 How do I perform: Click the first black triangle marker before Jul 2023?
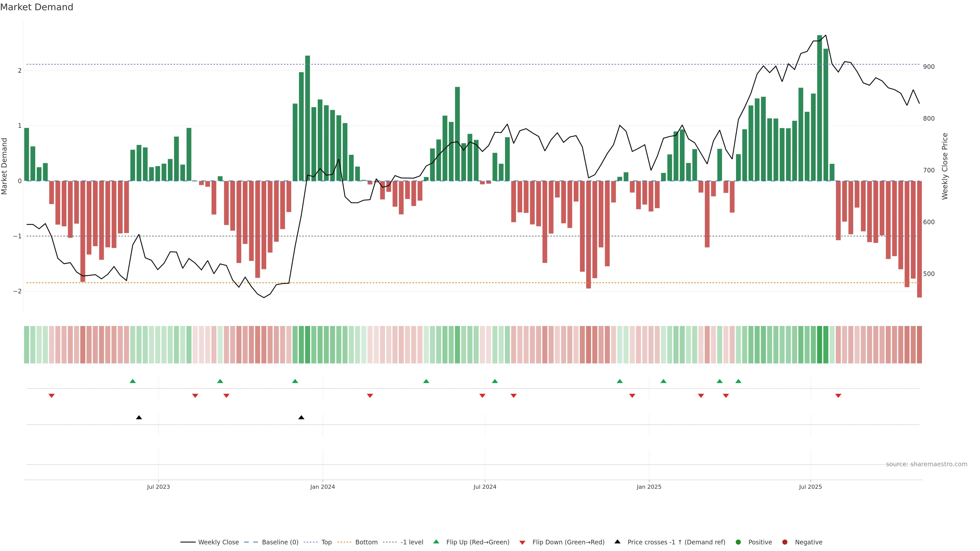tap(139, 418)
